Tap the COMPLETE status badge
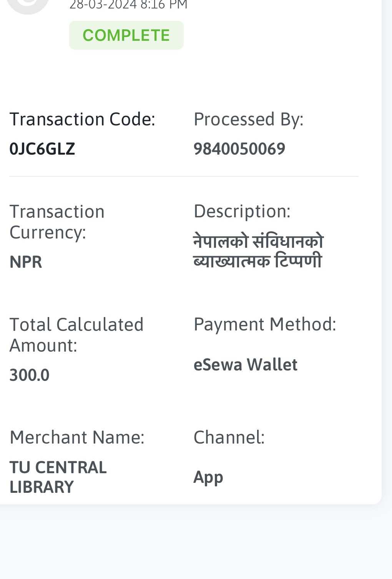This screenshot has width=392, height=579. coord(126,35)
